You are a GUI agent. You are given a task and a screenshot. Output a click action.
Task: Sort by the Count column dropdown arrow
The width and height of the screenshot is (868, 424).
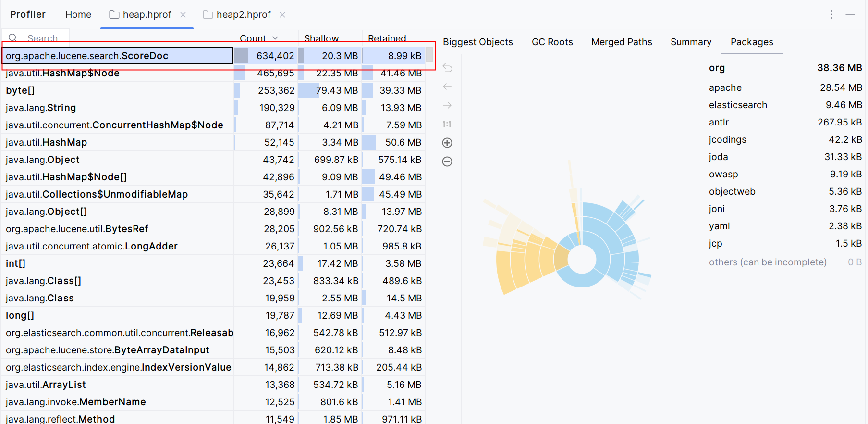click(275, 38)
